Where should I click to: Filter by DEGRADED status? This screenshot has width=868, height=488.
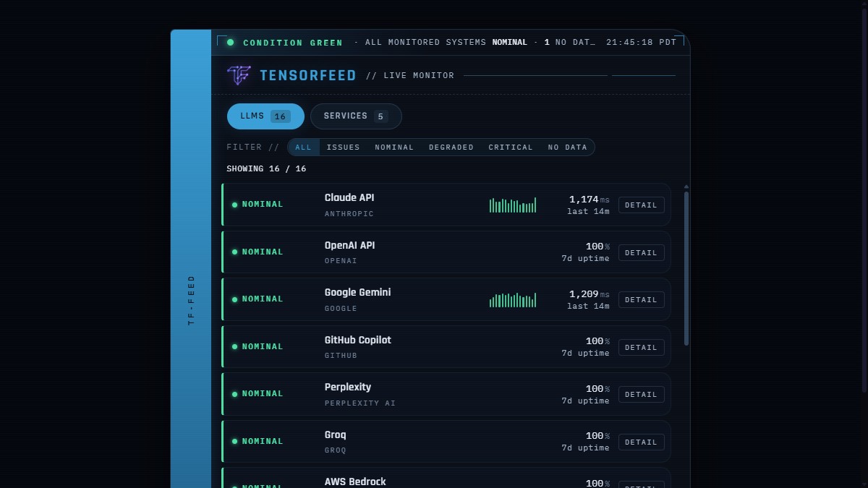pyautogui.click(x=451, y=147)
